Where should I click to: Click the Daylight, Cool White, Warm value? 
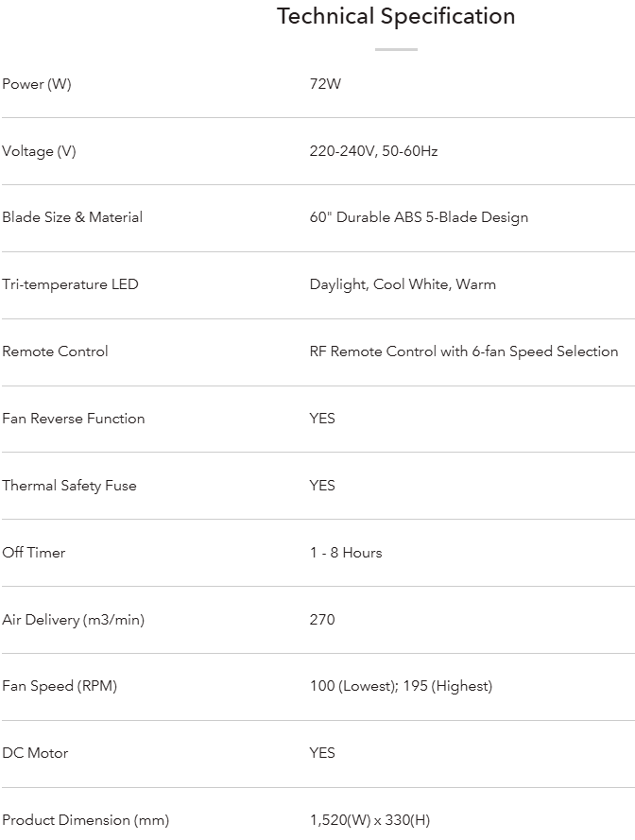(x=403, y=284)
